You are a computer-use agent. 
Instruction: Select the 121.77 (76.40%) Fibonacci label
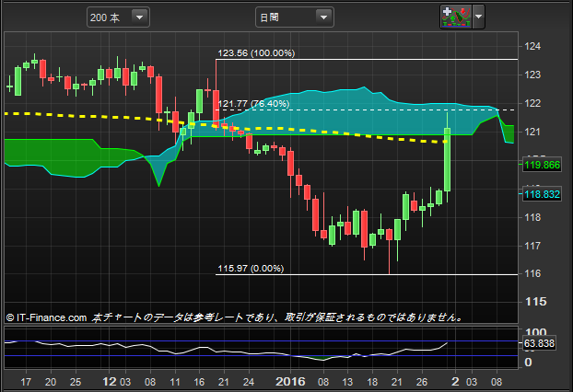pyautogui.click(x=253, y=104)
